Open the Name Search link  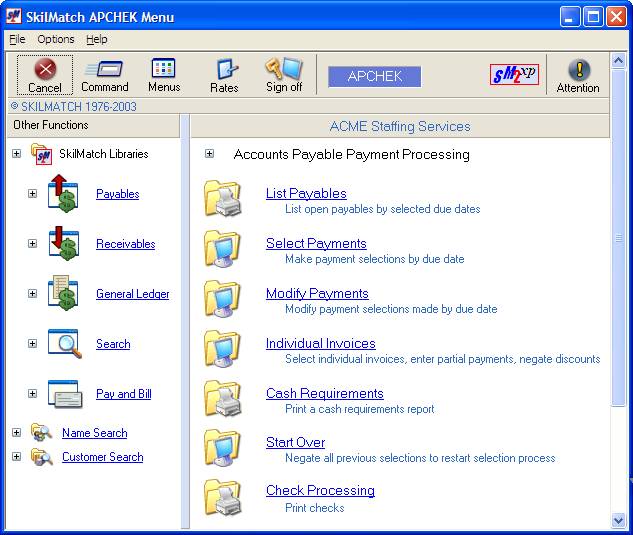[x=94, y=433]
